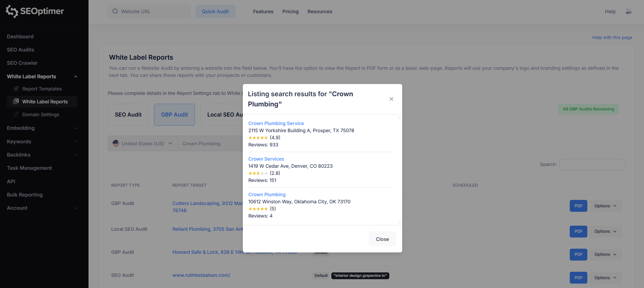Click the "interior design grapevine tx" keyword tag
Screen dimensions: 644x288
tap(360, 276)
